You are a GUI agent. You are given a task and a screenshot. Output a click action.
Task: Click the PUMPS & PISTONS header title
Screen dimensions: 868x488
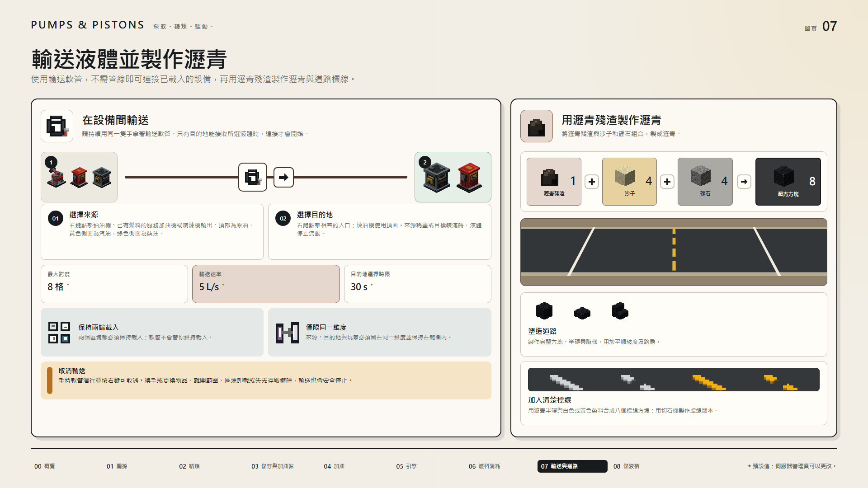click(x=88, y=25)
